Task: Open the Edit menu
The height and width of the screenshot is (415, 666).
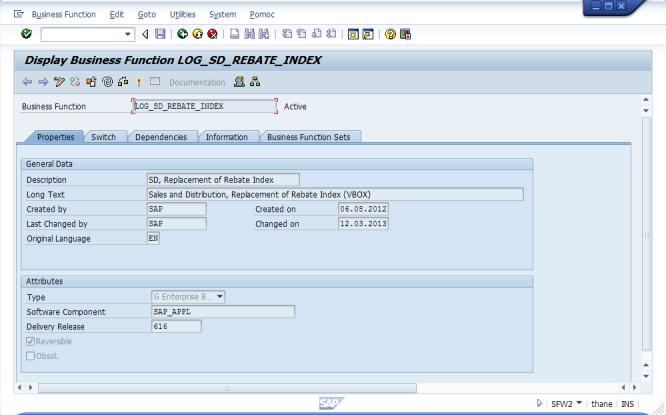Action: click(x=116, y=14)
